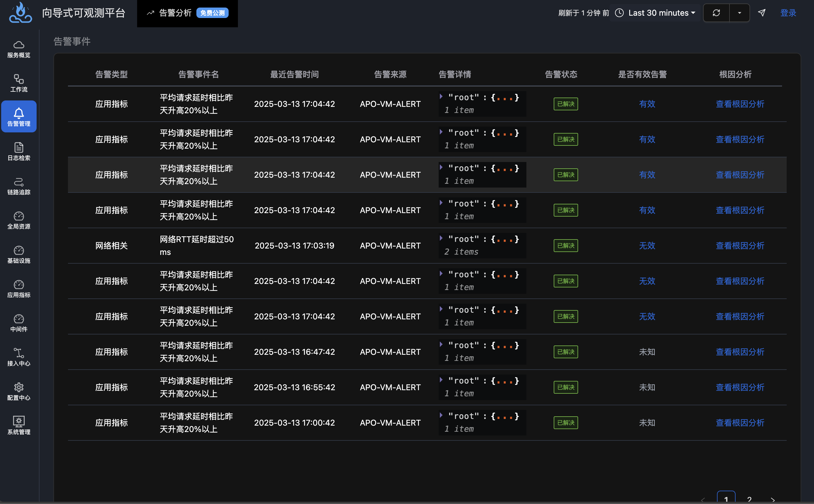Open 查看根因分析 for 网络RTT延时 row

tap(740, 246)
